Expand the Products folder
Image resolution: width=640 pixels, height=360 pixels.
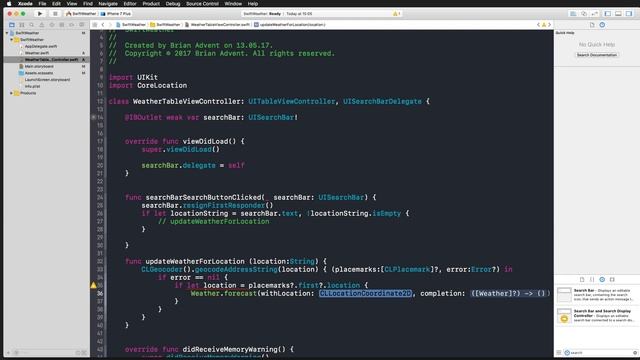11,93
